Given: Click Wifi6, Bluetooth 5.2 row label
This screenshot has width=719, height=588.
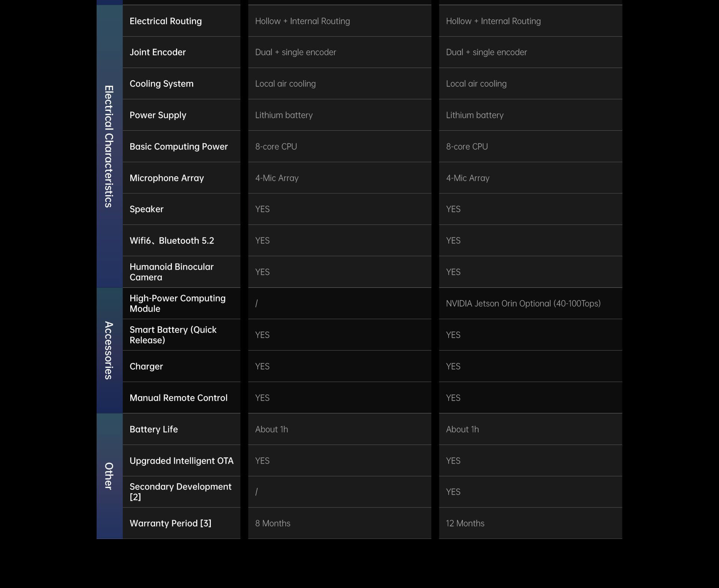Looking at the screenshot, I should [x=172, y=240].
